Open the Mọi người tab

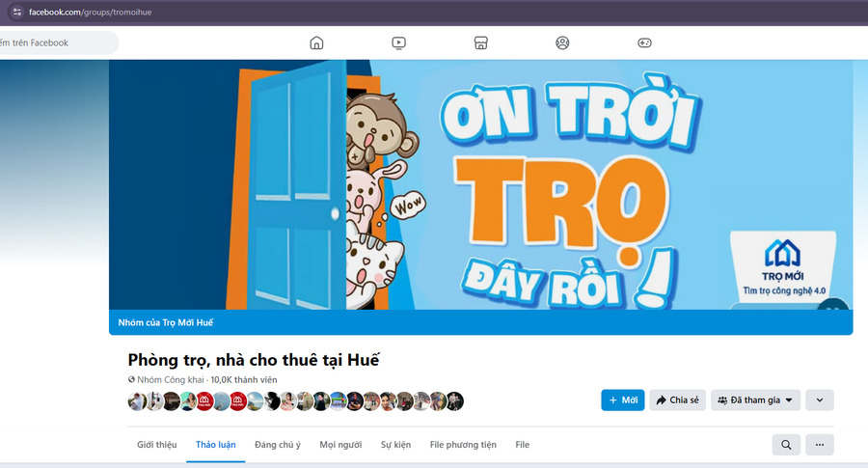(x=340, y=445)
